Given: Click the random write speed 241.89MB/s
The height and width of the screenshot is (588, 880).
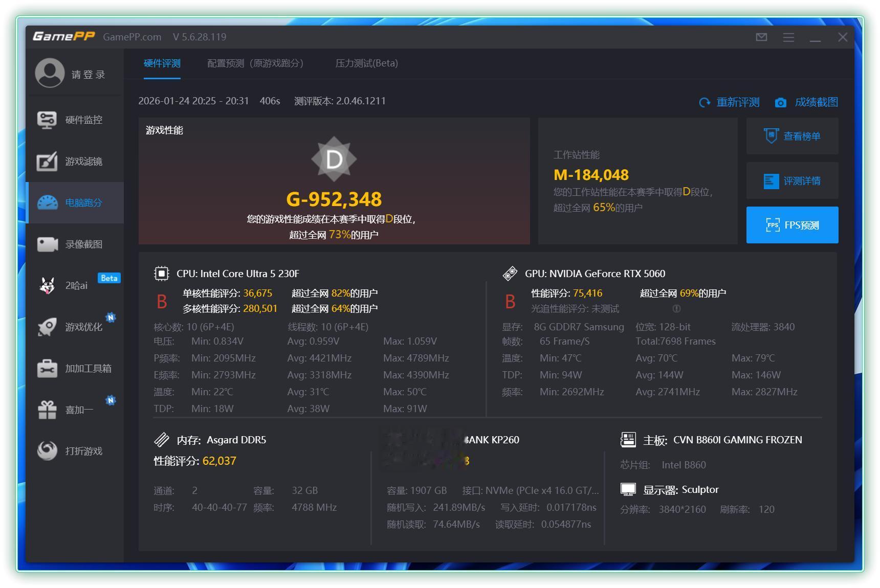Looking at the screenshot, I should (x=459, y=507).
